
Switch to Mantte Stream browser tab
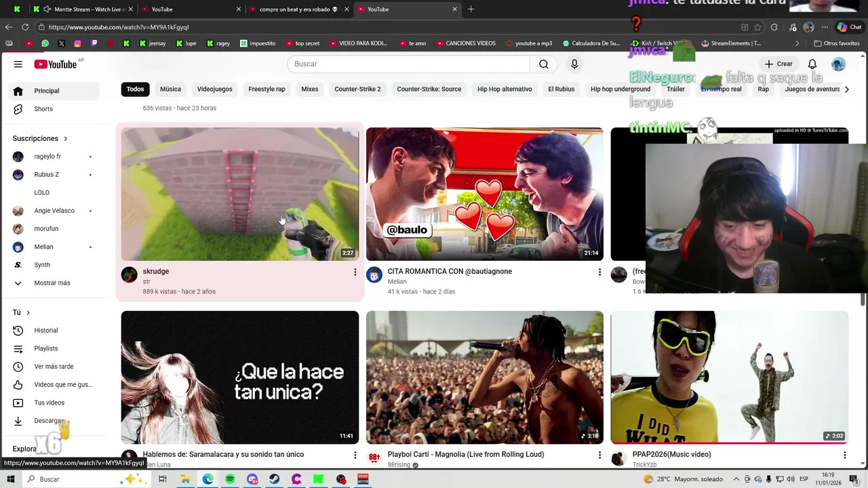coord(82,9)
